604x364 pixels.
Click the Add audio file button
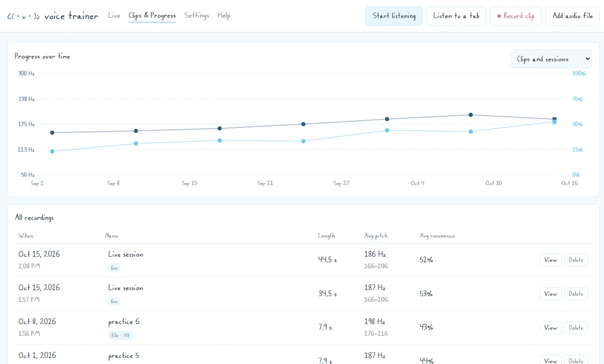tap(573, 16)
